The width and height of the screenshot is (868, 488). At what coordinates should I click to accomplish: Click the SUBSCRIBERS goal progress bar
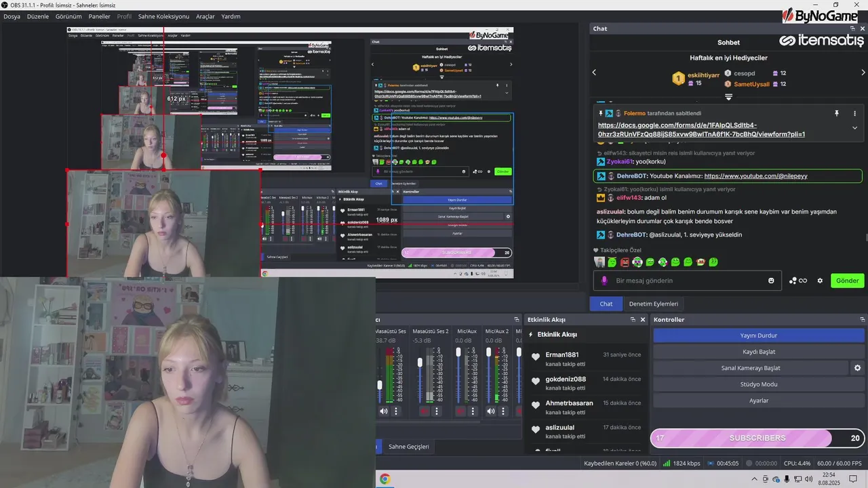tap(757, 439)
